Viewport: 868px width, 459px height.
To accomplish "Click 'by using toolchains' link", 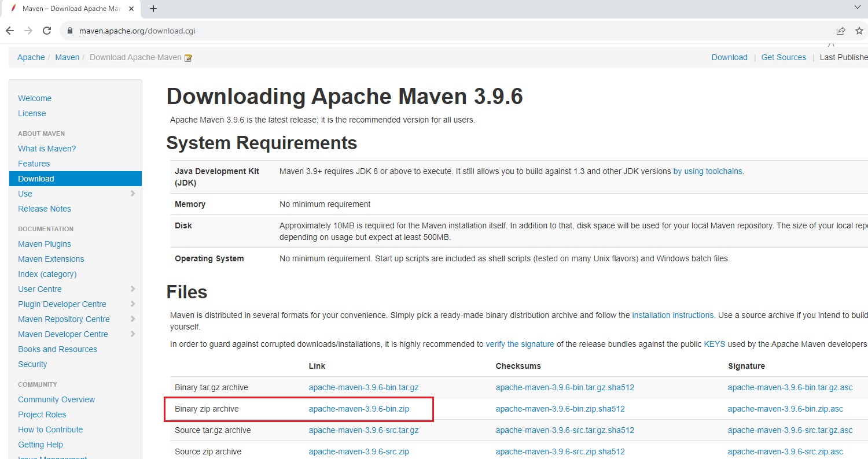I will point(707,171).
